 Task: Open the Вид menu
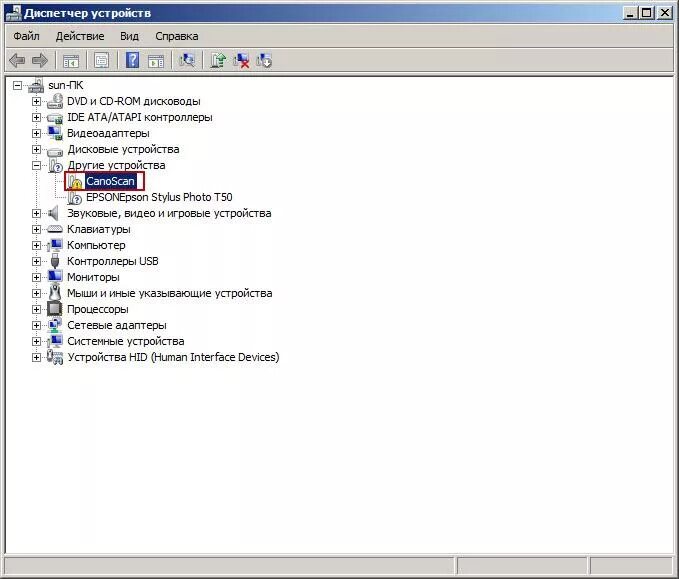(129, 36)
